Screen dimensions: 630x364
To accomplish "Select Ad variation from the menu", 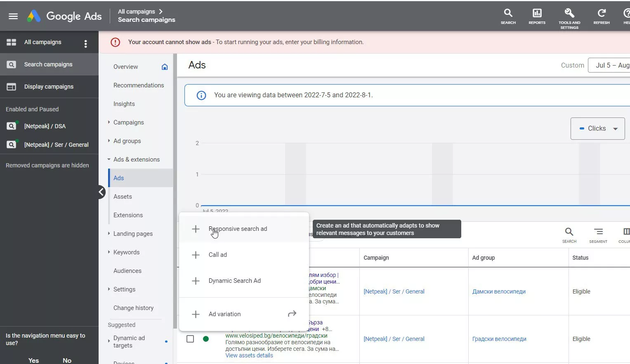I will point(244,314).
